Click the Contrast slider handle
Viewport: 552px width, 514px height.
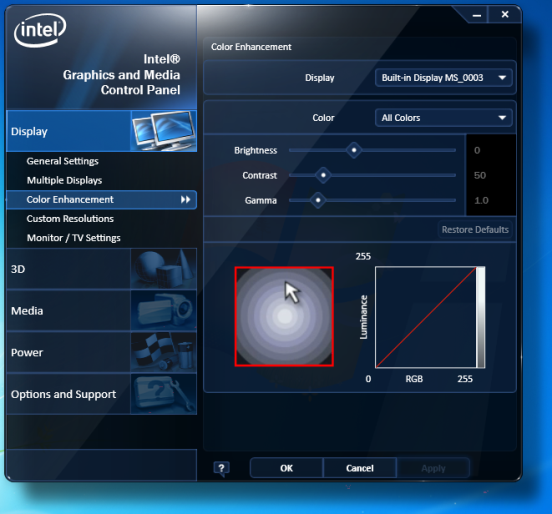[x=323, y=175]
